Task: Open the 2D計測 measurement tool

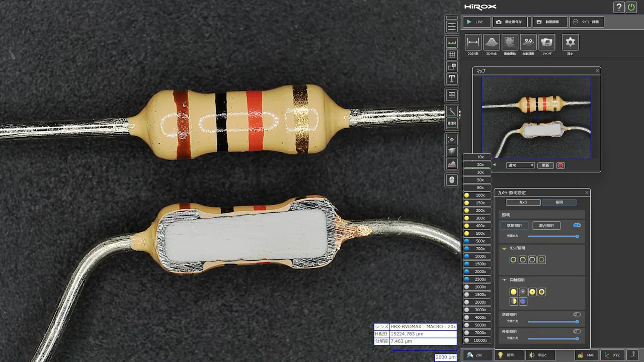Action: [x=473, y=42]
